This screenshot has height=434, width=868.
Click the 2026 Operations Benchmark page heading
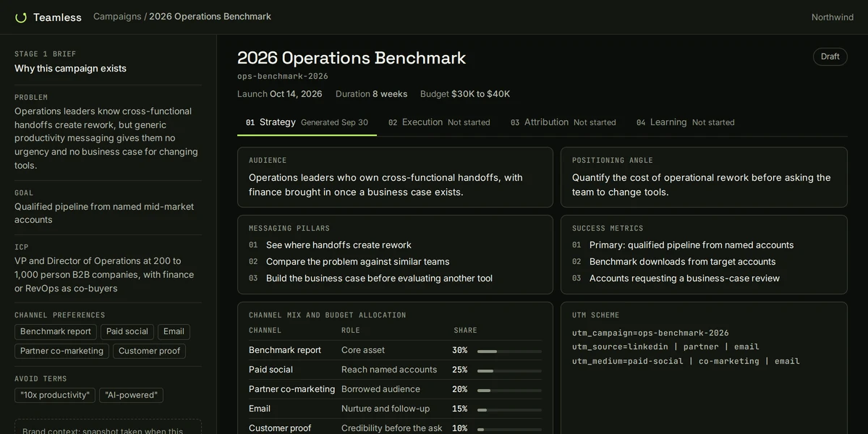352,58
